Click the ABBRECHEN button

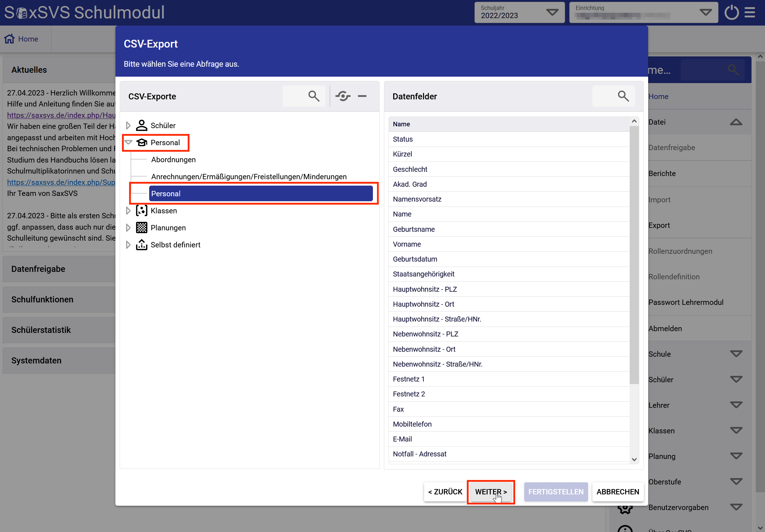(x=618, y=492)
